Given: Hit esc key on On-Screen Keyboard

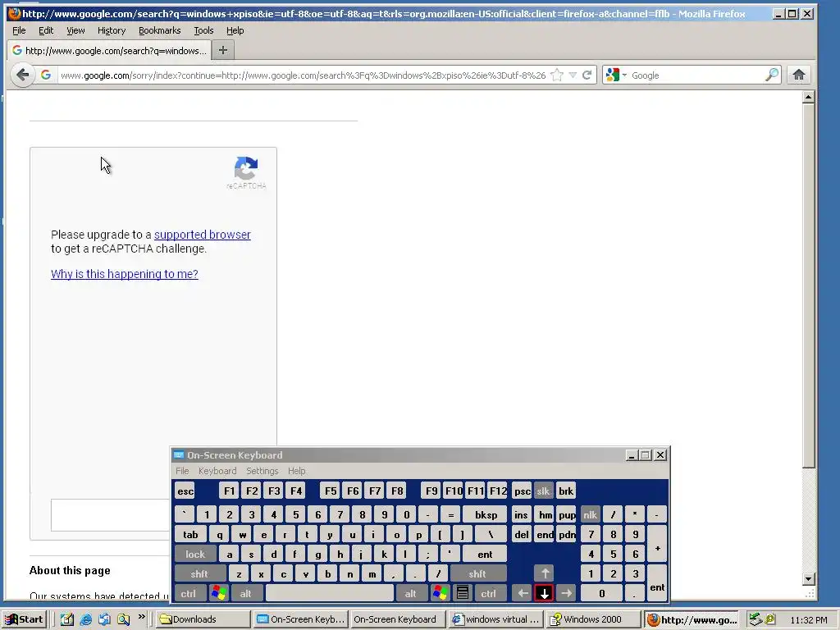Looking at the screenshot, I should 185,491.
